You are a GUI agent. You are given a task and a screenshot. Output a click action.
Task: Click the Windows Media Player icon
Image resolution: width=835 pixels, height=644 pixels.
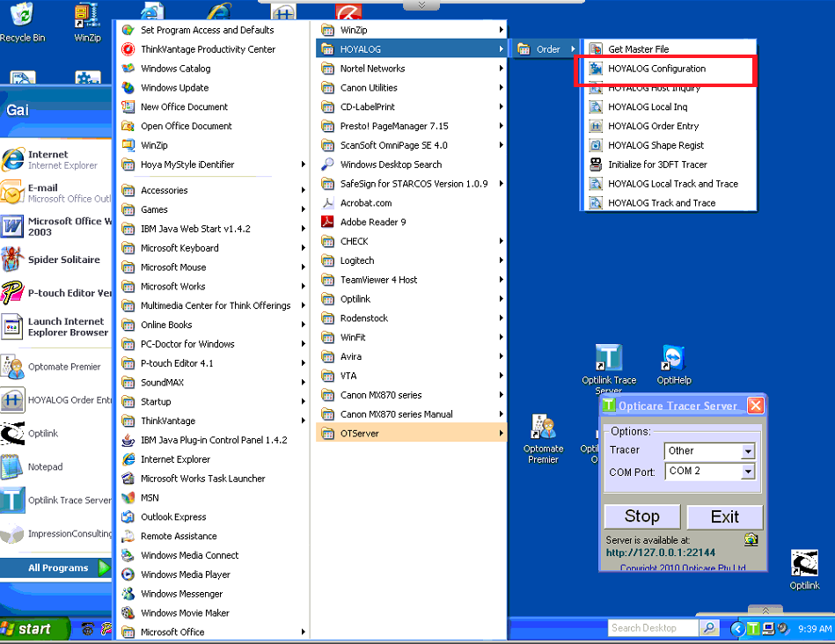[128, 574]
